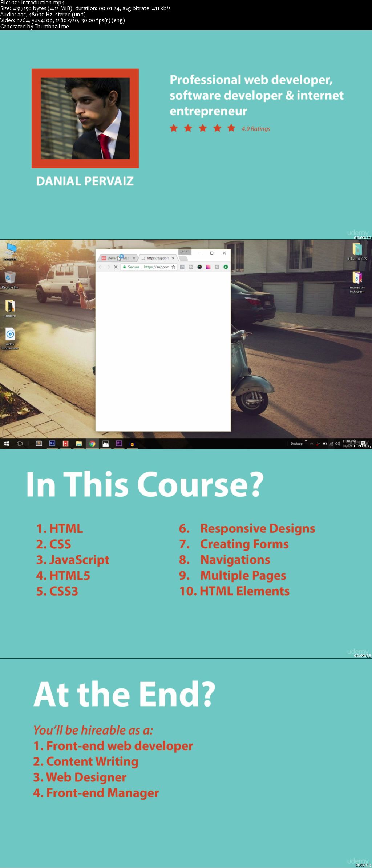Close the Stellar HTML5 tab
372x868 pixels.
[134, 258]
